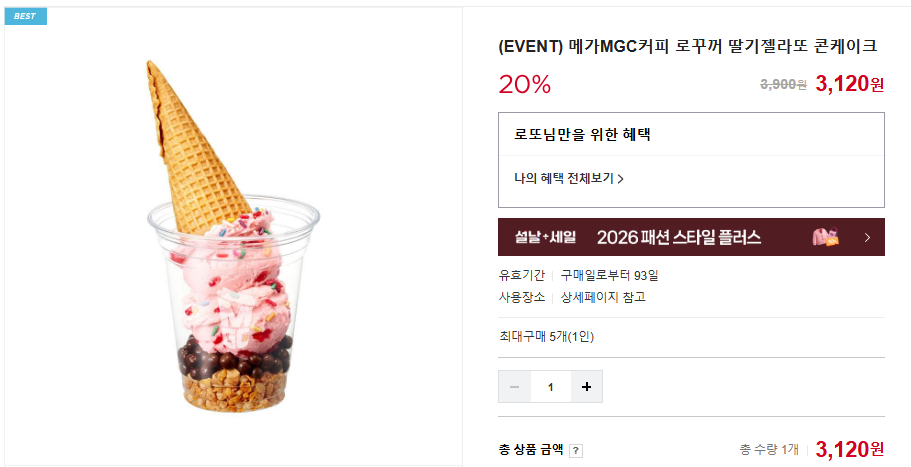Decrease quantity with the minus button
Screen dimensions: 911x467
point(514,387)
